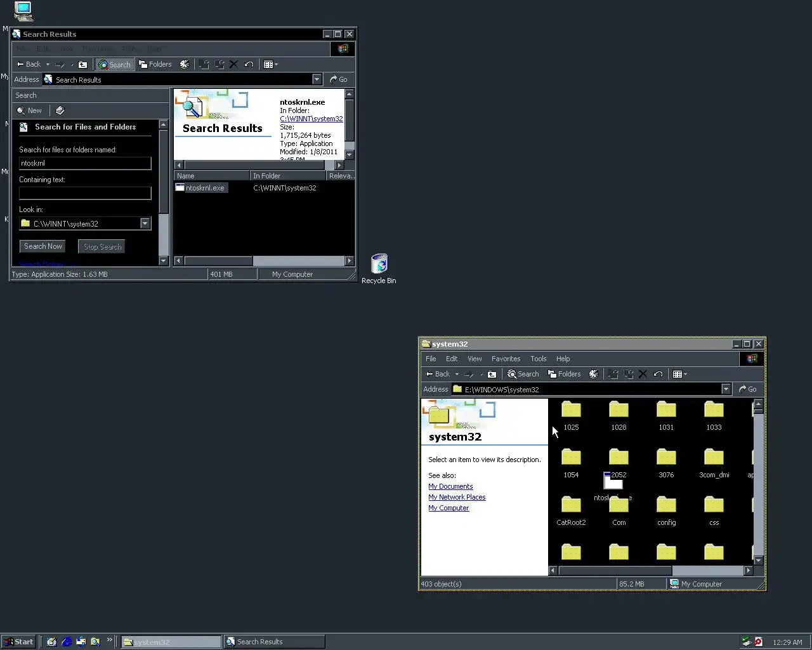Open the Start menu
Viewport: 812px width, 650px height.
[x=18, y=642]
